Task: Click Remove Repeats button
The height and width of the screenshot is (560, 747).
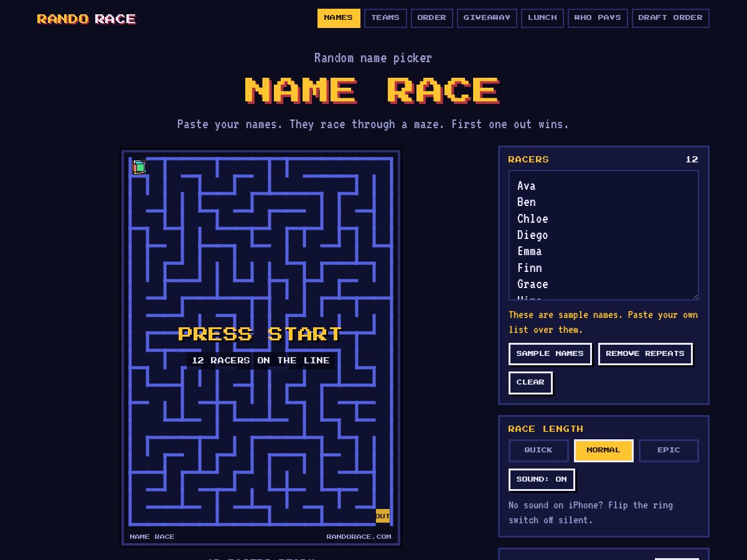Action: 645,353
